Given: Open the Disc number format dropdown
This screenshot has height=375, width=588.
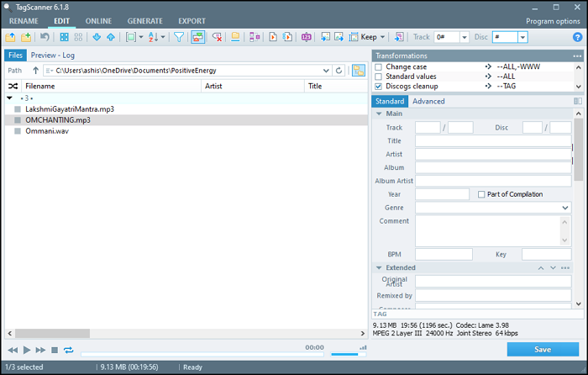Looking at the screenshot, I should pos(522,37).
